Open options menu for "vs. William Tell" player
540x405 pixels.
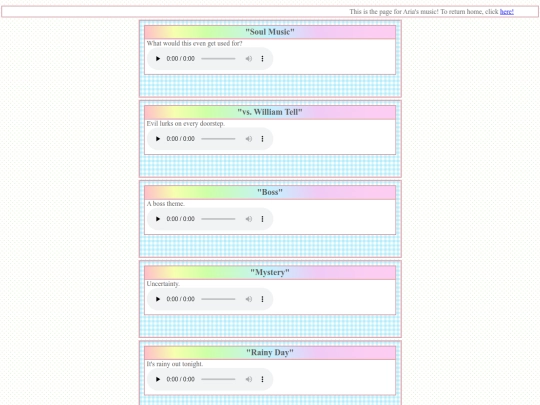click(x=262, y=139)
